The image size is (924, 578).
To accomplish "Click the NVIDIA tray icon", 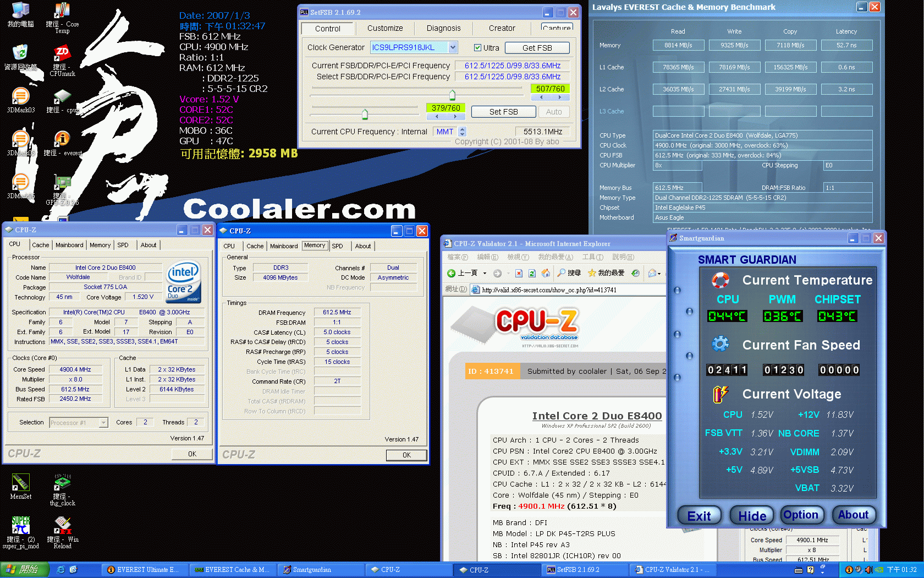I will 879,570.
